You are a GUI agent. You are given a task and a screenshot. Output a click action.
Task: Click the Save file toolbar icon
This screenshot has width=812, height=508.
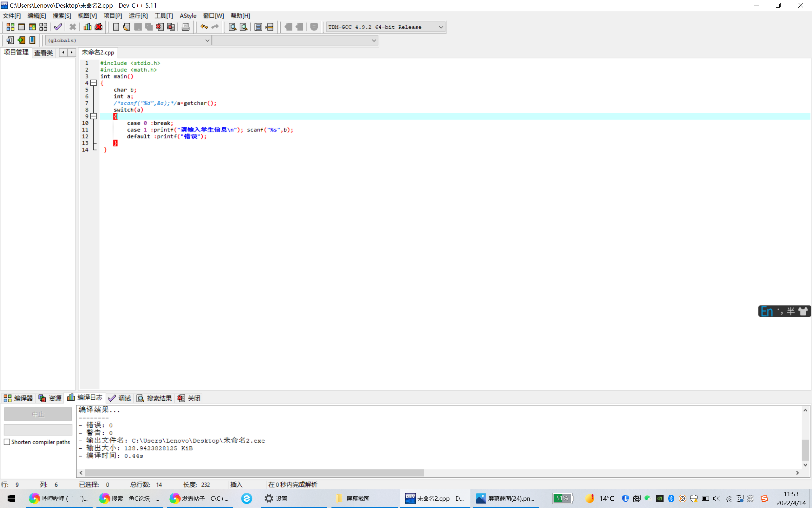(138, 27)
